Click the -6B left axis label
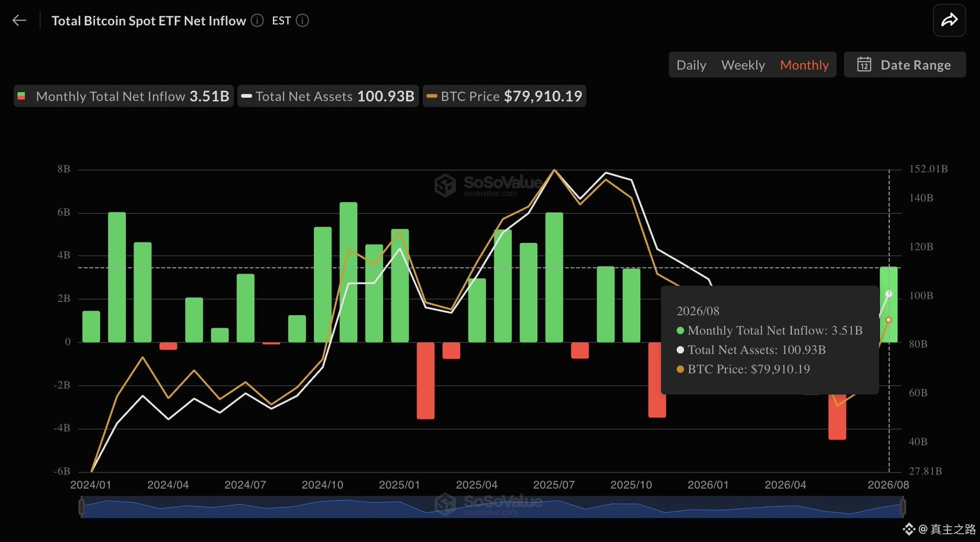The width and height of the screenshot is (980, 542). point(62,471)
